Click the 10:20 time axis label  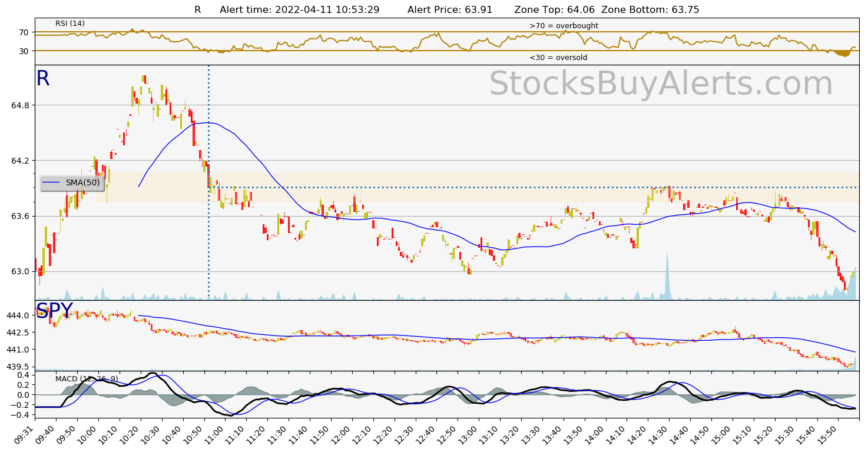(130, 433)
